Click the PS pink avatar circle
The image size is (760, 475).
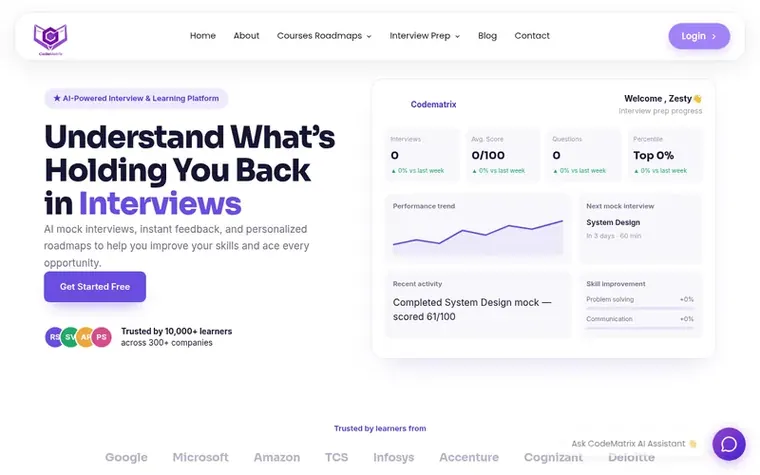tap(101, 337)
